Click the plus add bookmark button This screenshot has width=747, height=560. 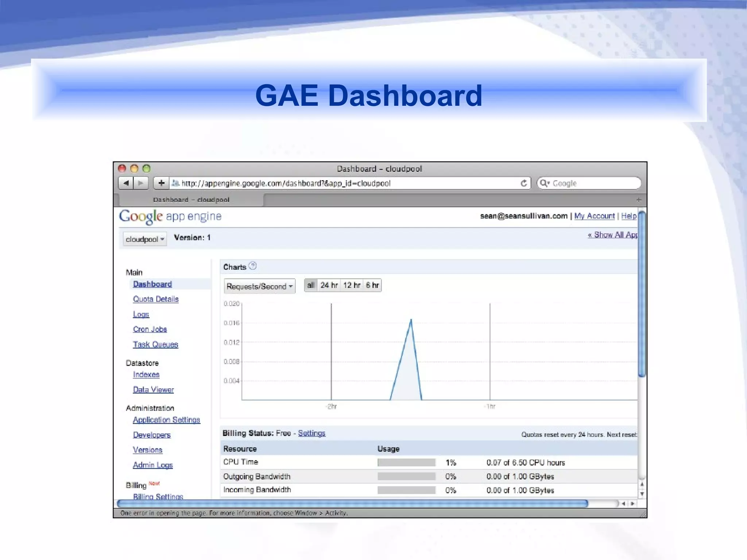tap(161, 183)
